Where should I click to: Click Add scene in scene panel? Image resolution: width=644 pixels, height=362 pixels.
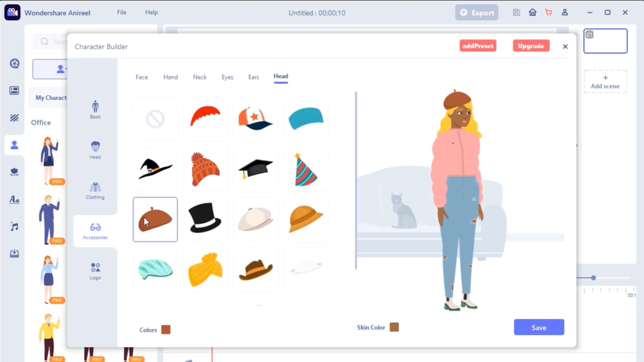coord(605,82)
